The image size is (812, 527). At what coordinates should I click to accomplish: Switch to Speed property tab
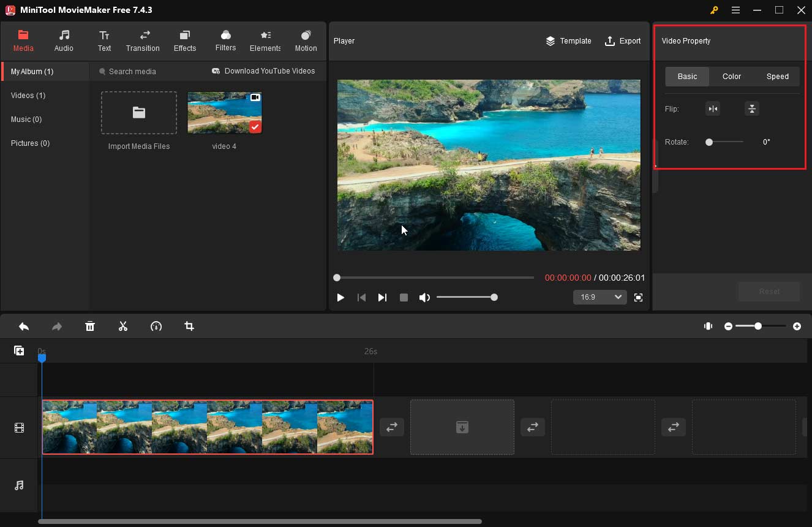coord(778,77)
